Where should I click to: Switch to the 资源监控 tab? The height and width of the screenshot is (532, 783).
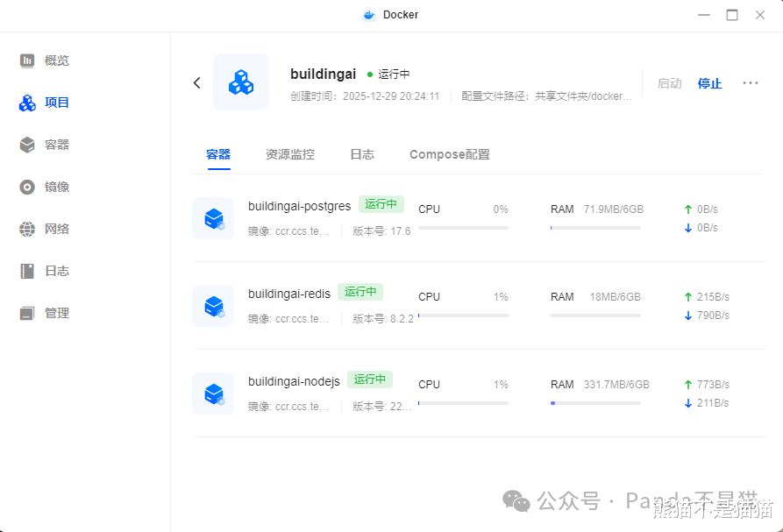tap(290, 155)
